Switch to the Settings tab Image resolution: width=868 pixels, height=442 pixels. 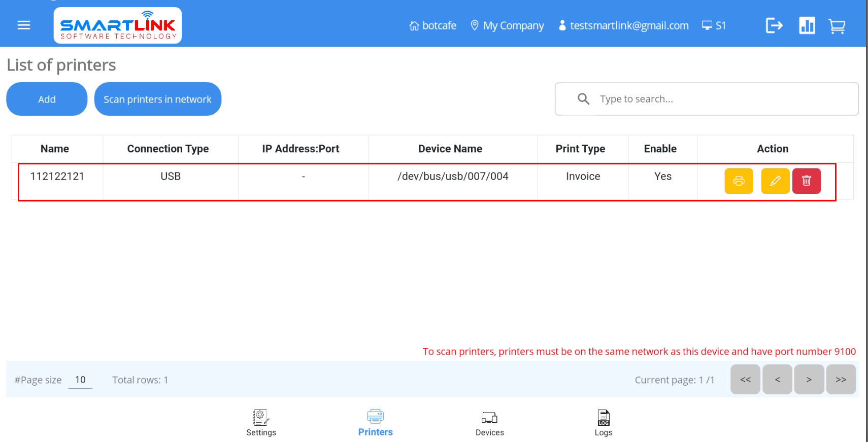pos(261,423)
